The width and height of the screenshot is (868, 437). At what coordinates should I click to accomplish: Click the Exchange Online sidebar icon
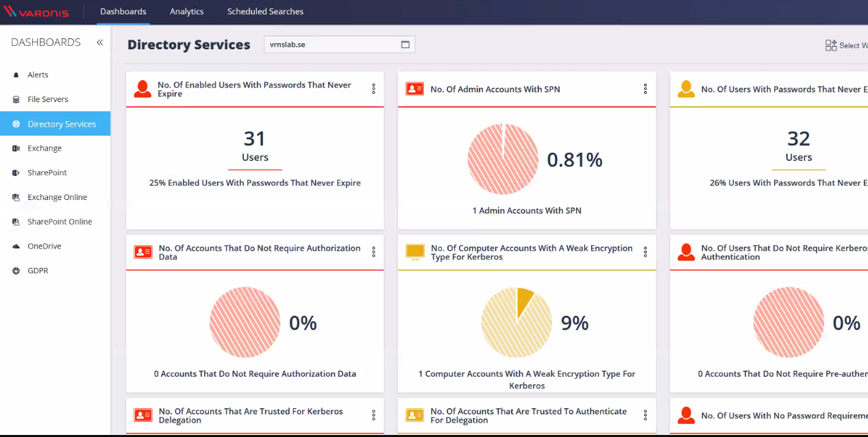point(16,197)
